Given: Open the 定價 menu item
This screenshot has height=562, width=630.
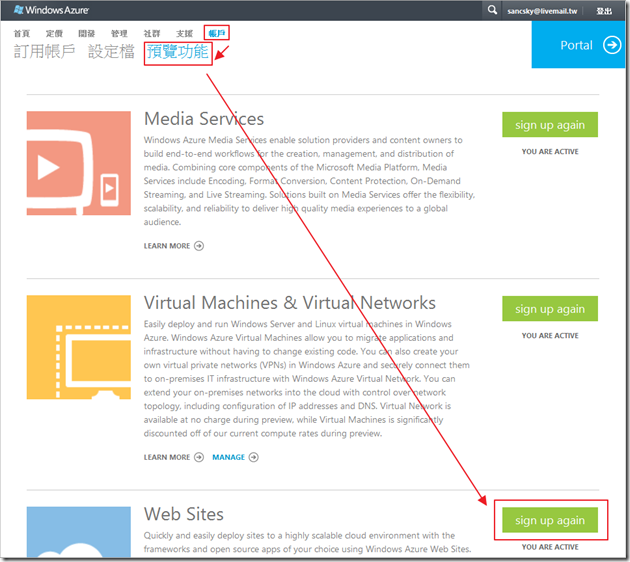Looking at the screenshot, I should tap(54, 33).
